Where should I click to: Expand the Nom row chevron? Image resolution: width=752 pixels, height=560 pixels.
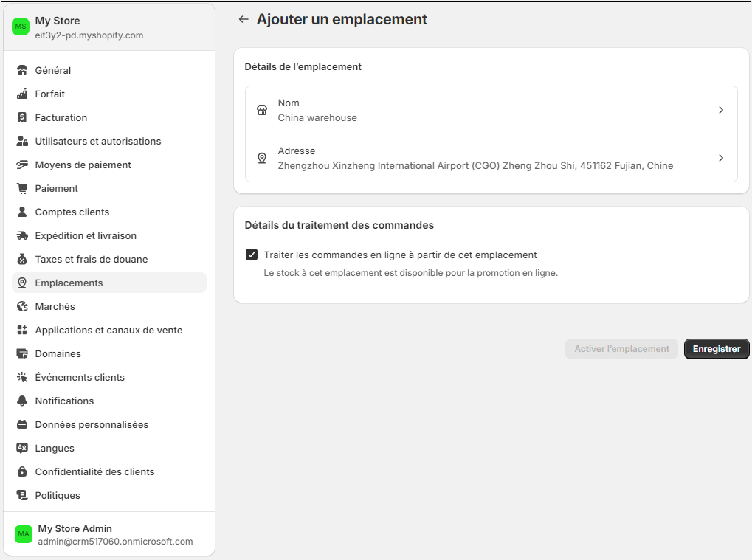pos(721,110)
